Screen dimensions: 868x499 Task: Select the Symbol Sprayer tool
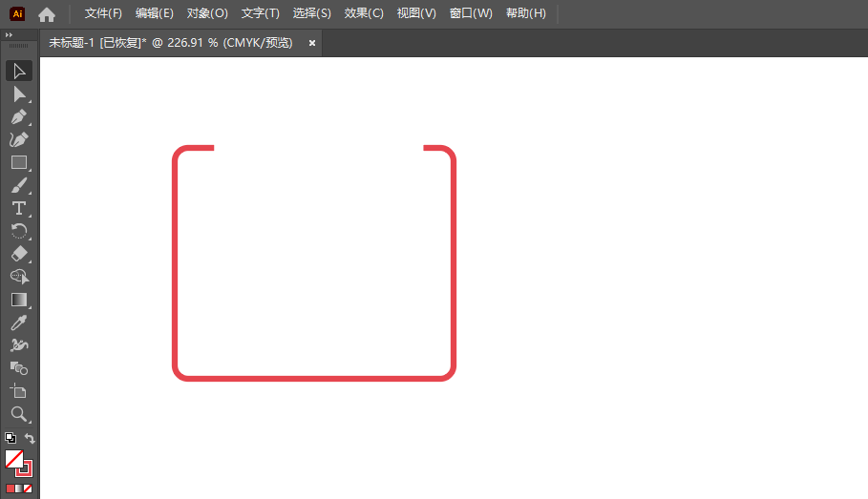[19, 345]
